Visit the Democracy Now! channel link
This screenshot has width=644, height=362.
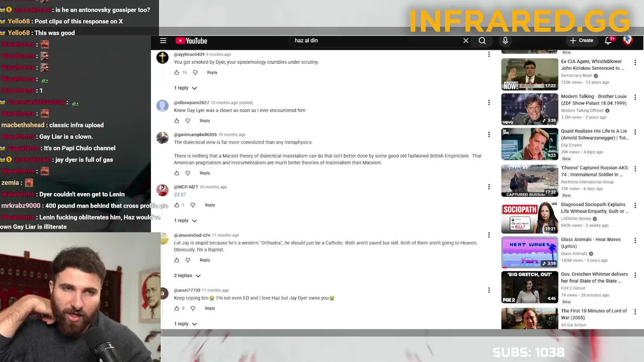[576, 75]
